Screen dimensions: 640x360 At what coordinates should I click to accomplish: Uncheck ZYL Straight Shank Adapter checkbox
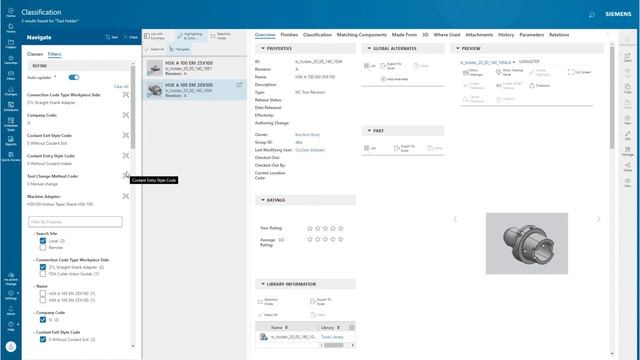[43, 267]
